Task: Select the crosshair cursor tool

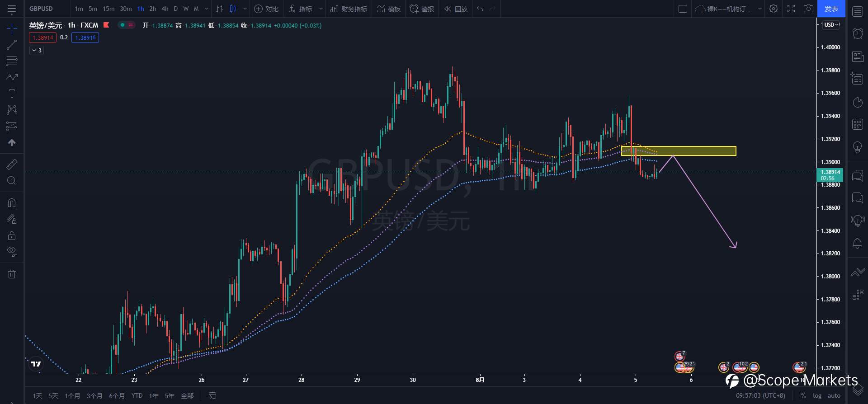Action: pyautogui.click(x=12, y=28)
